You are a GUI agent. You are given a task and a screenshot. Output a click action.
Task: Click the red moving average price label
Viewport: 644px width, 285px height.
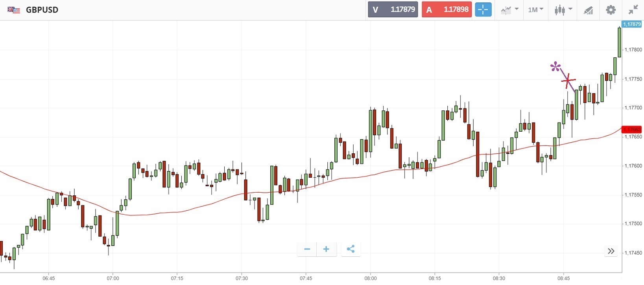[631, 130]
